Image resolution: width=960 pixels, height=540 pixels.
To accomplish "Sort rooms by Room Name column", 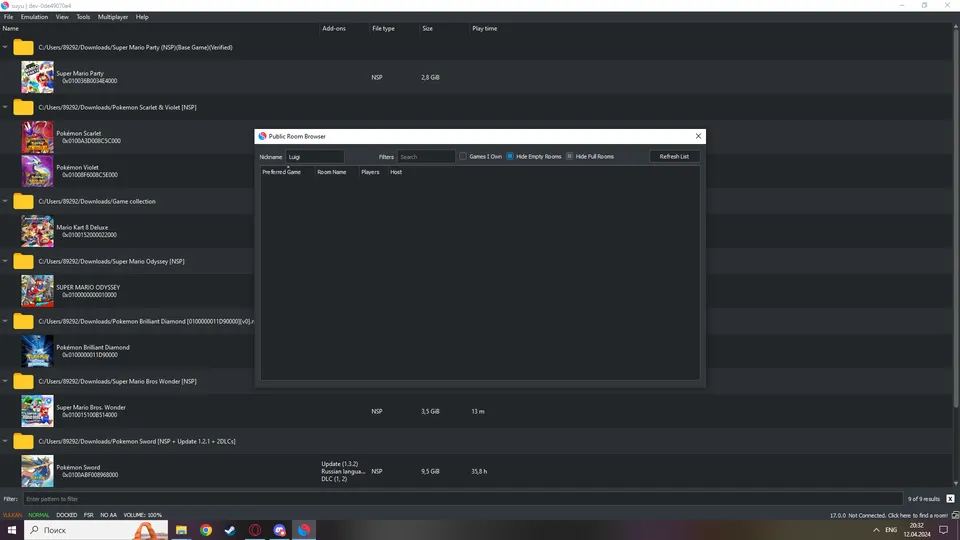I will pyautogui.click(x=332, y=172).
